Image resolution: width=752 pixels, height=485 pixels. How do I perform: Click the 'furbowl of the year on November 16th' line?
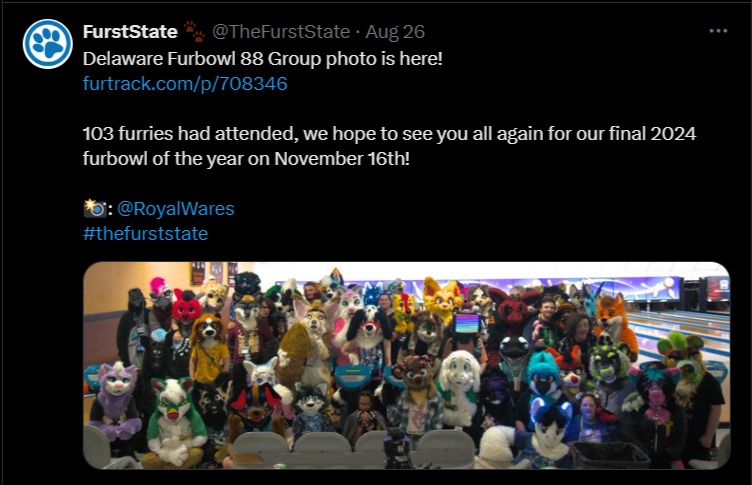[x=246, y=158]
